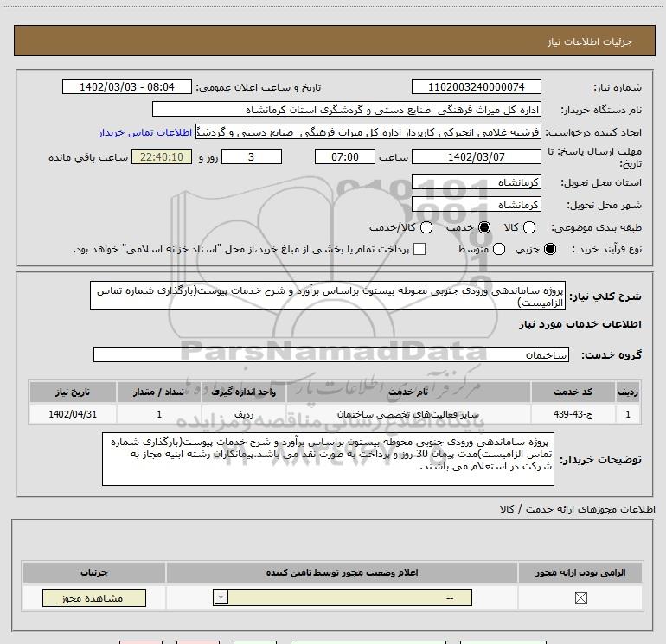Click the announcement date field 1402/03/03 - 08:04
The width and height of the screenshot is (666, 644).
point(127,86)
